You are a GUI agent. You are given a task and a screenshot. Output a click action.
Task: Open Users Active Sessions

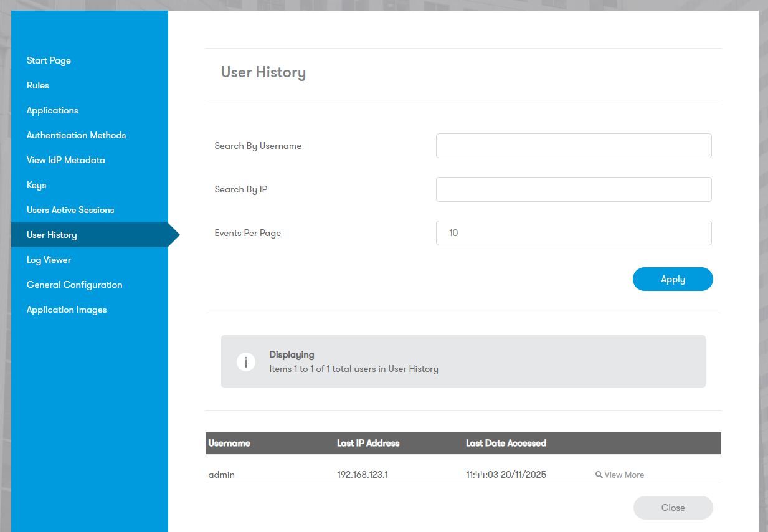coord(70,210)
